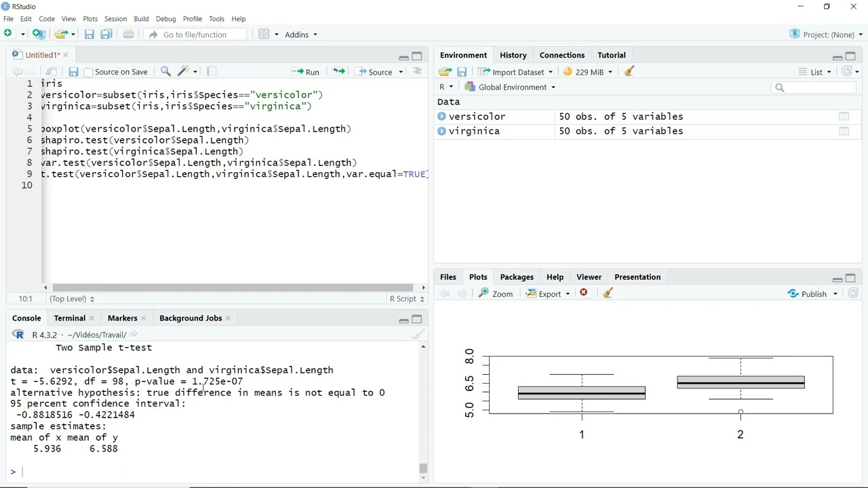Open the Global Environment dropdown
Image resolution: width=868 pixels, height=488 pixels.
click(x=510, y=87)
